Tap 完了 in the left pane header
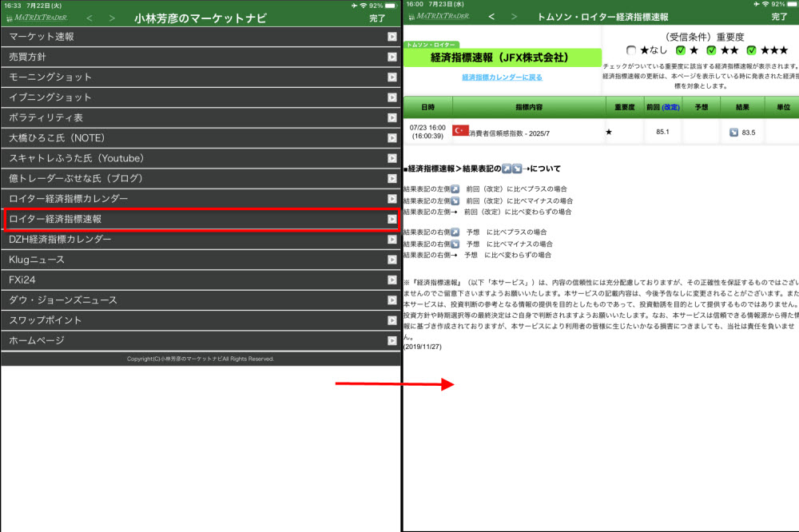 [377, 18]
